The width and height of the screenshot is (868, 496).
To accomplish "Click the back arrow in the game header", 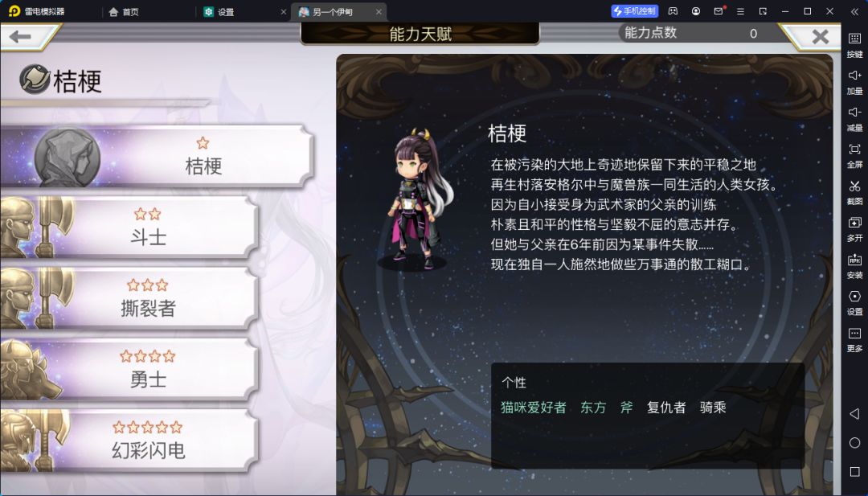I will coord(20,36).
